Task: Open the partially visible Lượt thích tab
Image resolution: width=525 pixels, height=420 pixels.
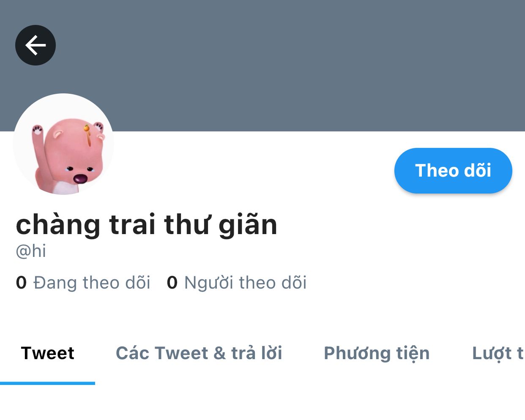Action: pyautogui.click(x=498, y=353)
